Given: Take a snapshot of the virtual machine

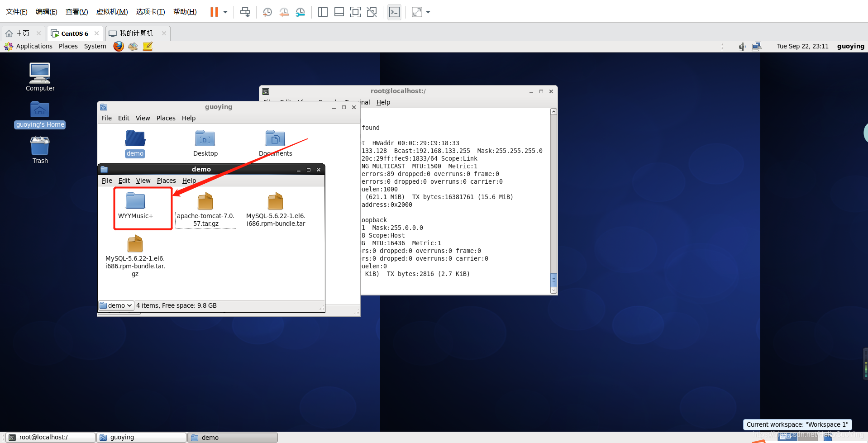Looking at the screenshot, I should click(267, 12).
